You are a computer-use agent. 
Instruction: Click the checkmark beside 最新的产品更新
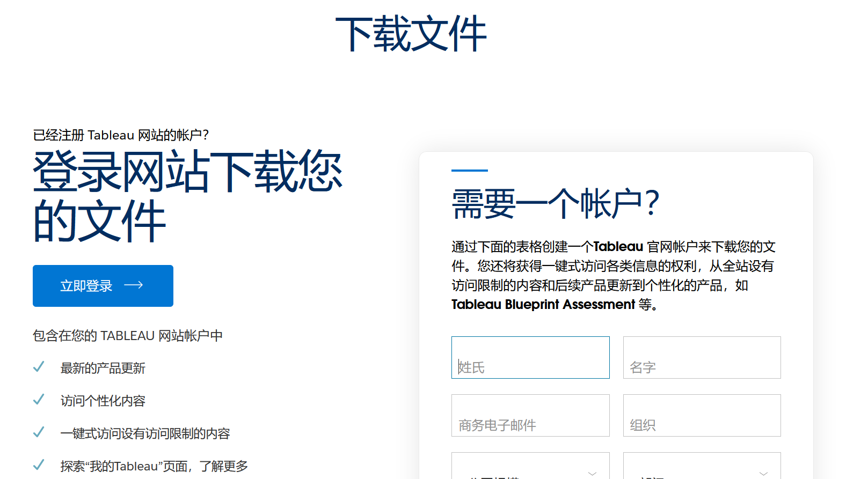[39, 367]
